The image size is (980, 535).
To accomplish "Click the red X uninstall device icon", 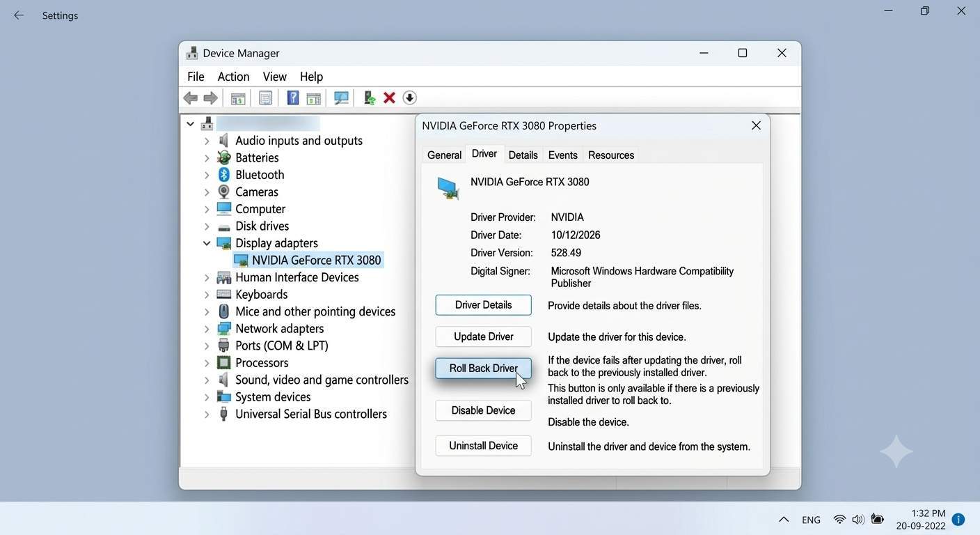I will (x=390, y=98).
